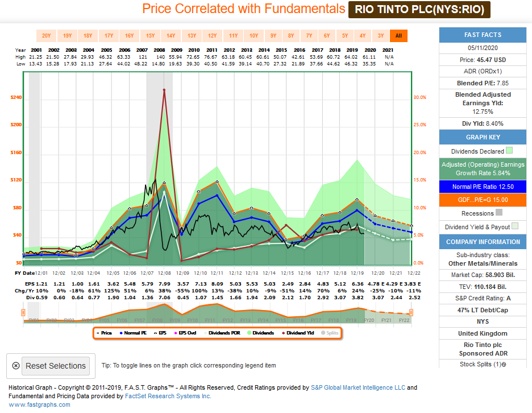The width and height of the screenshot is (532, 413).
Task: Show the 5Y time range
Action: 345,36
